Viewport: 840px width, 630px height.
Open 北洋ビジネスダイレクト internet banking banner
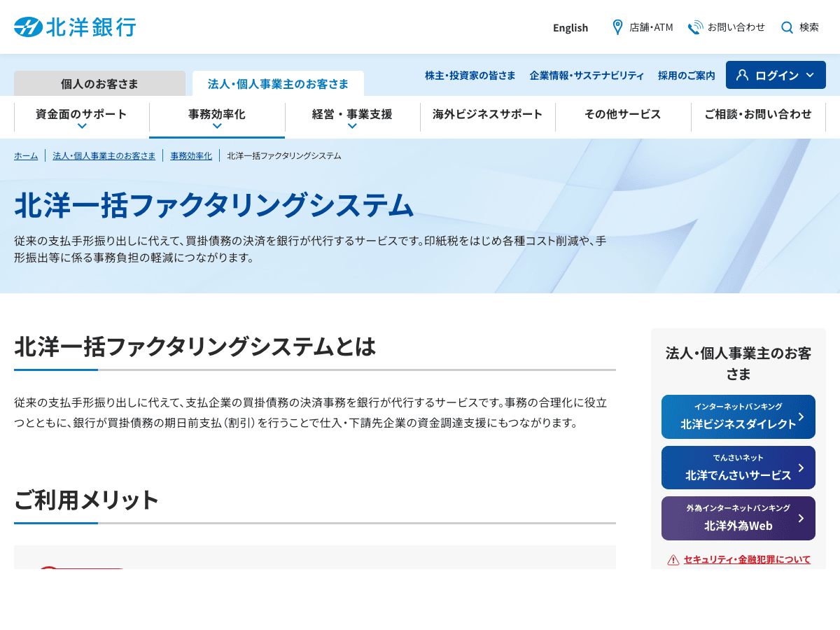tap(738, 416)
